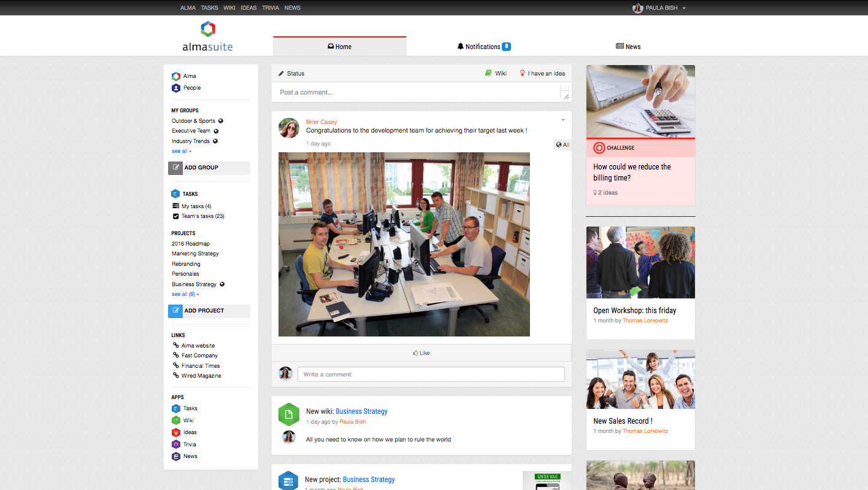
Task: Click the pencil icon on ADD PROJECT
Action: [176, 311]
